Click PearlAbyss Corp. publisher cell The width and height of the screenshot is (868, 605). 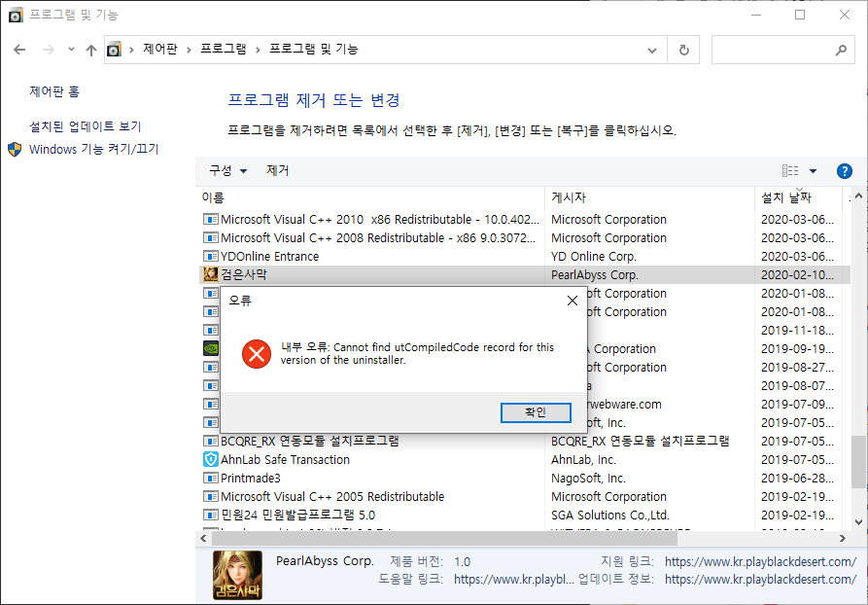coord(595,275)
